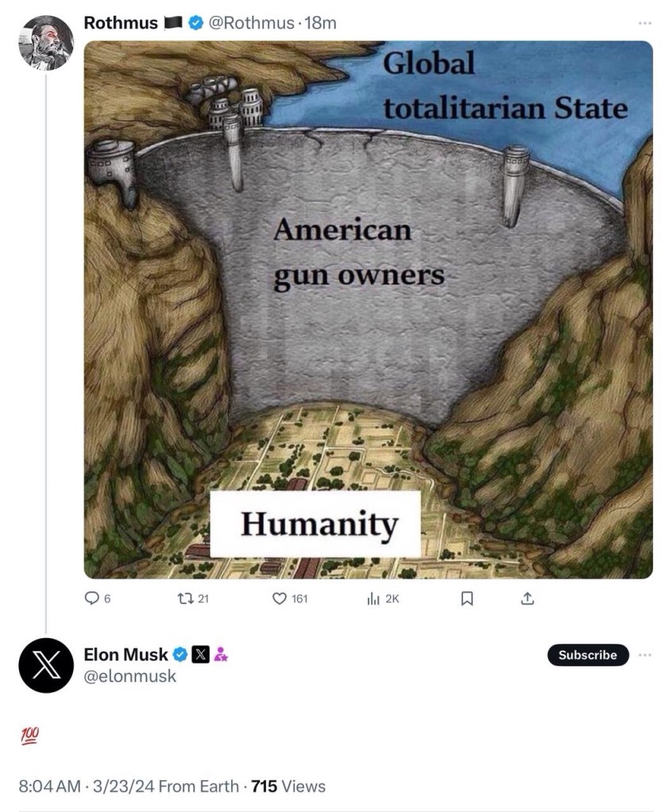Like the Rothmus post via heart icon
The height and width of the screenshot is (812, 672).
click(280, 598)
